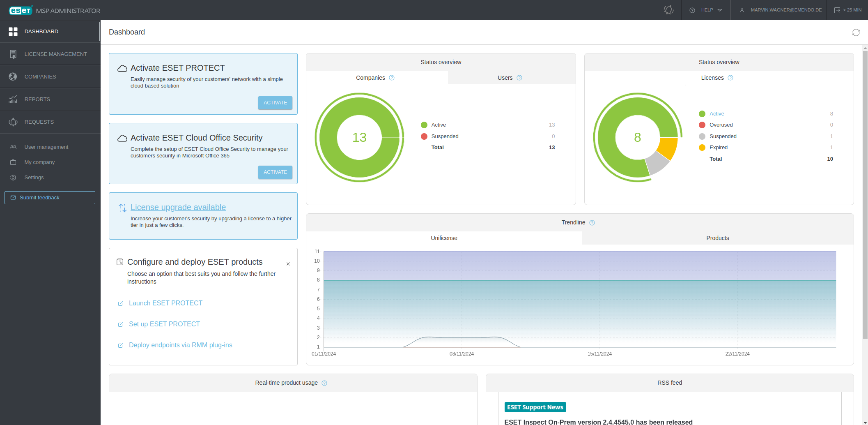Click green Active legend dot in Licenses

tap(702, 114)
